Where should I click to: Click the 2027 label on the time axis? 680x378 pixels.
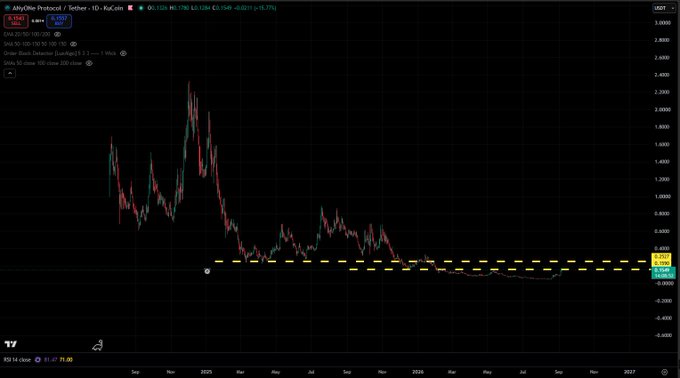629,372
